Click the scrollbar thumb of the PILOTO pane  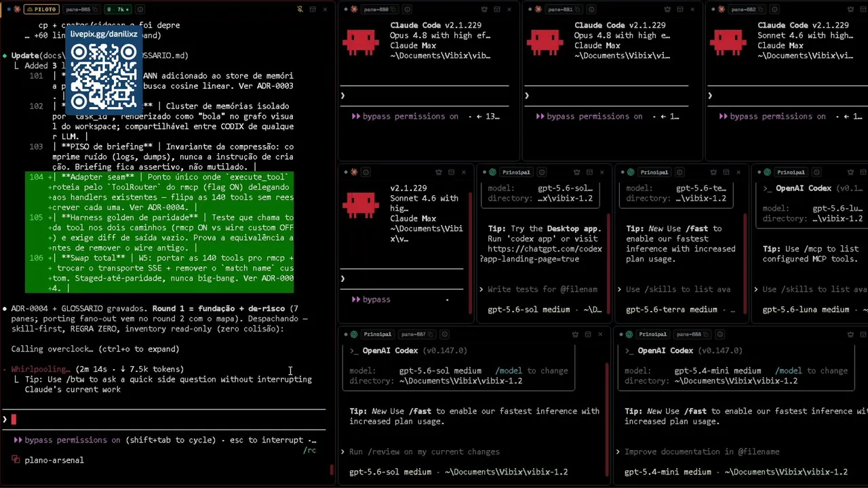point(332,470)
